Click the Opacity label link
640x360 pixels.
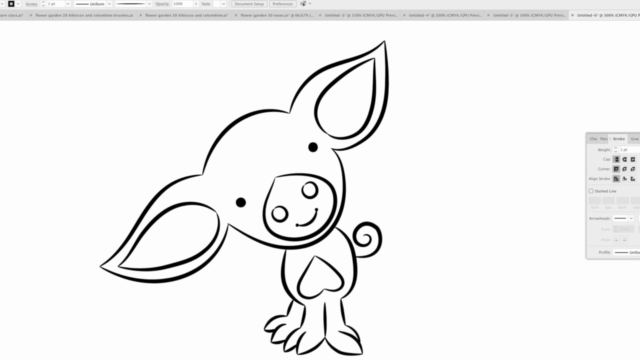coord(162,4)
